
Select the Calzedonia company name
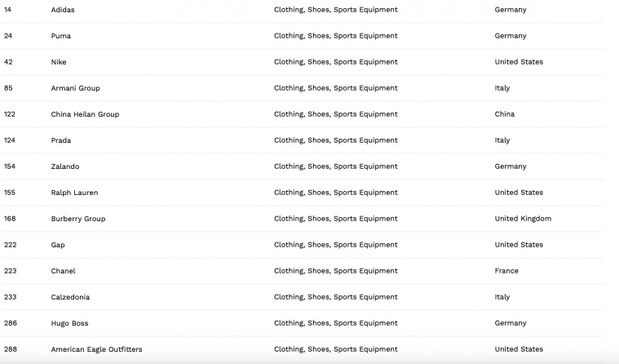tap(70, 297)
